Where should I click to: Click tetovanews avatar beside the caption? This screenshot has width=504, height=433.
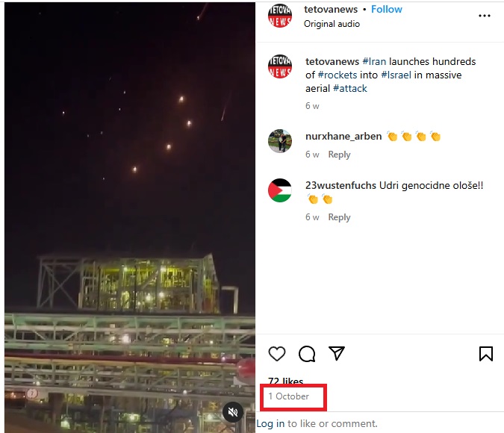[x=280, y=66]
